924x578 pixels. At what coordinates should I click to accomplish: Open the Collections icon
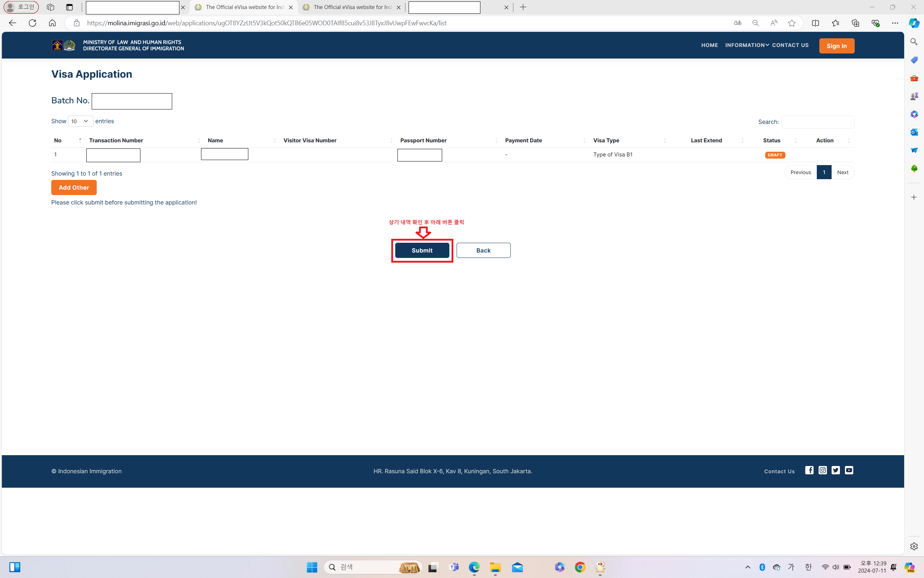coord(855,23)
